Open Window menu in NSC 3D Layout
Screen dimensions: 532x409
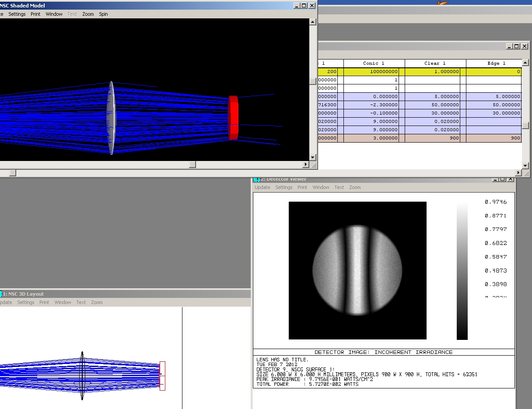click(63, 302)
